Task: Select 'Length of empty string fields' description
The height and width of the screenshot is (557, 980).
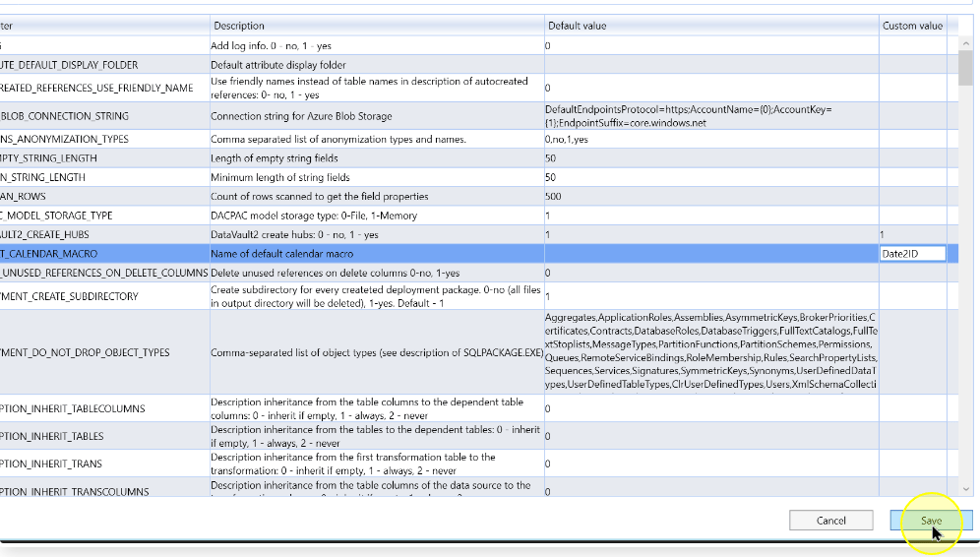Action: pyautogui.click(x=377, y=158)
